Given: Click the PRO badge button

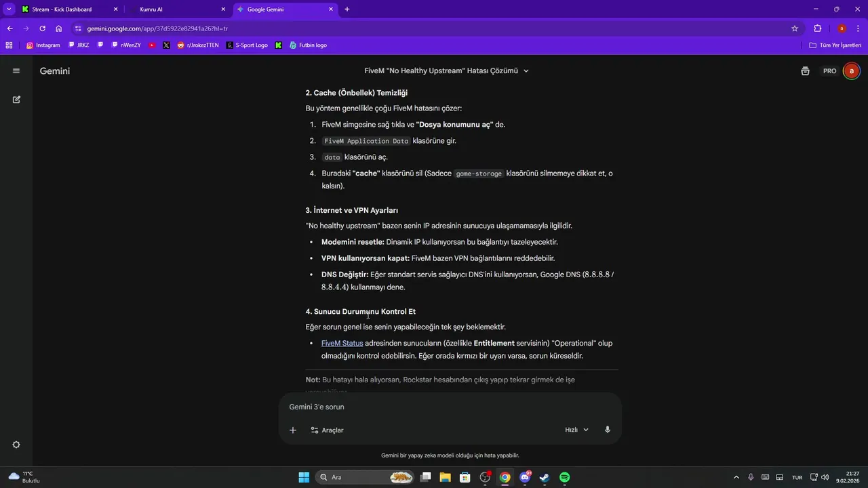Looking at the screenshot, I should point(829,71).
